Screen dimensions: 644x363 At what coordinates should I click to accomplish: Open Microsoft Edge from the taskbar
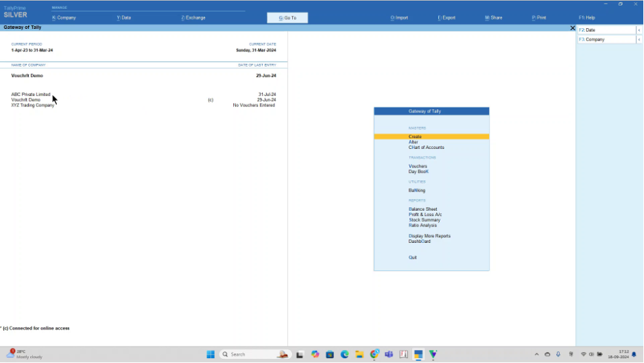coord(344,354)
